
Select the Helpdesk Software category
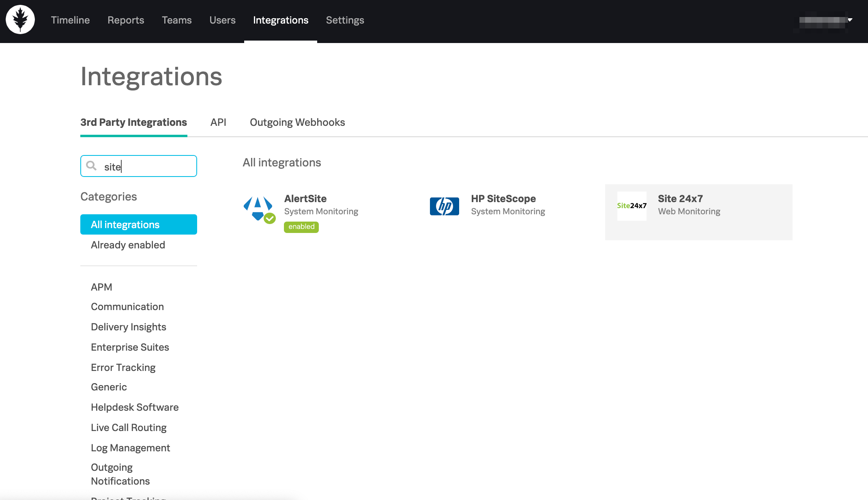pyautogui.click(x=135, y=407)
